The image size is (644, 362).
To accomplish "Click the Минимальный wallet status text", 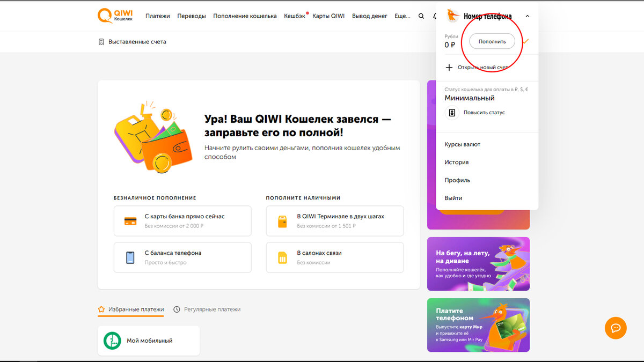I will pos(470,98).
